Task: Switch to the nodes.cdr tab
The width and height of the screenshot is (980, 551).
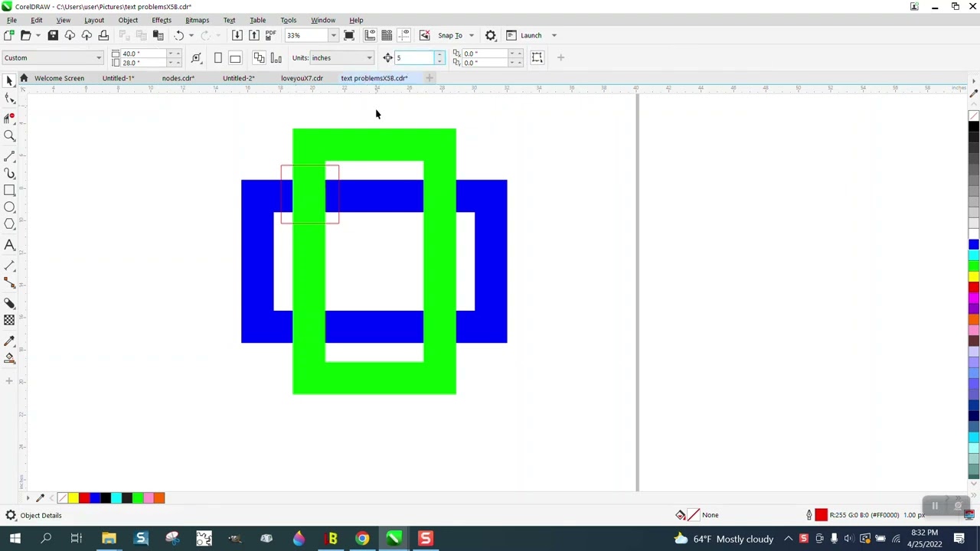Action: (178, 78)
